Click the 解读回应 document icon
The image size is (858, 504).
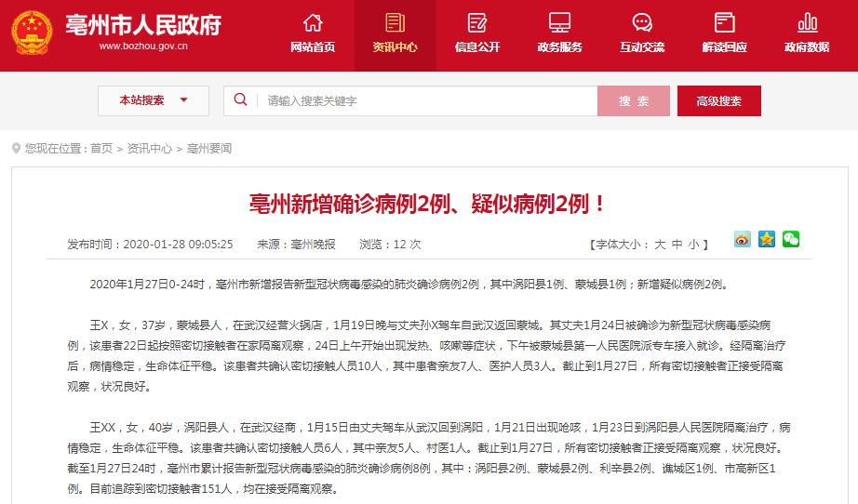(724, 23)
